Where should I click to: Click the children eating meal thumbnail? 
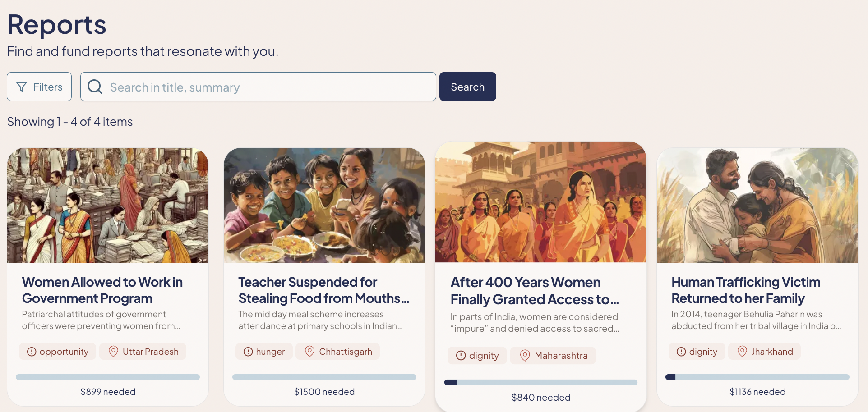pyautogui.click(x=324, y=206)
